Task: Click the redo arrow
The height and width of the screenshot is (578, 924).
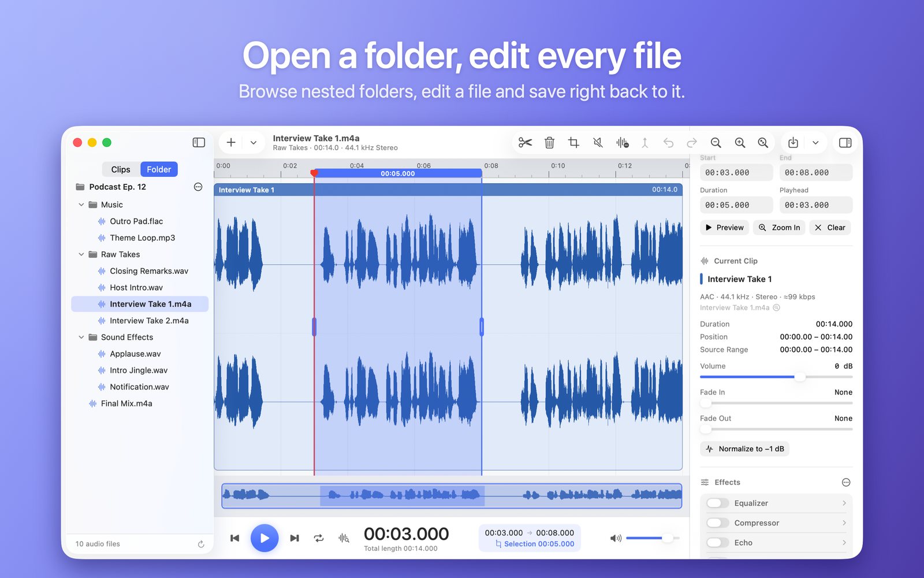Action: [x=692, y=143]
